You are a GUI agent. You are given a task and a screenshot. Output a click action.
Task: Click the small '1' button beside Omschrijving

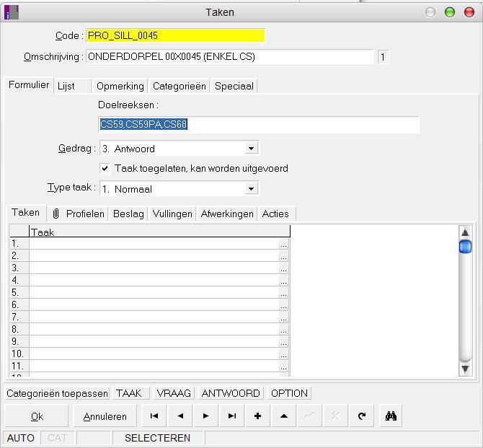383,57
